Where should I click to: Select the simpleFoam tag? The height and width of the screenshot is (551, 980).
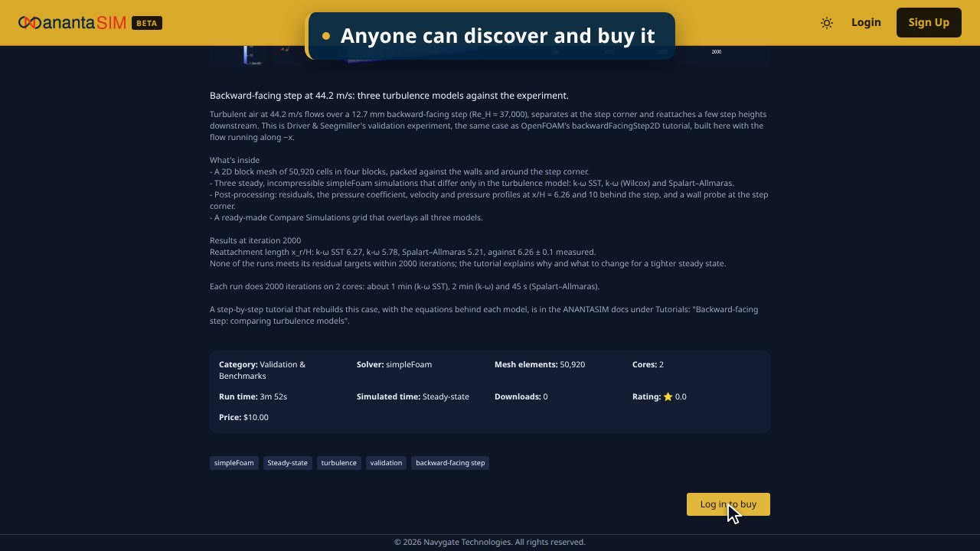click(x=234, y=463)
